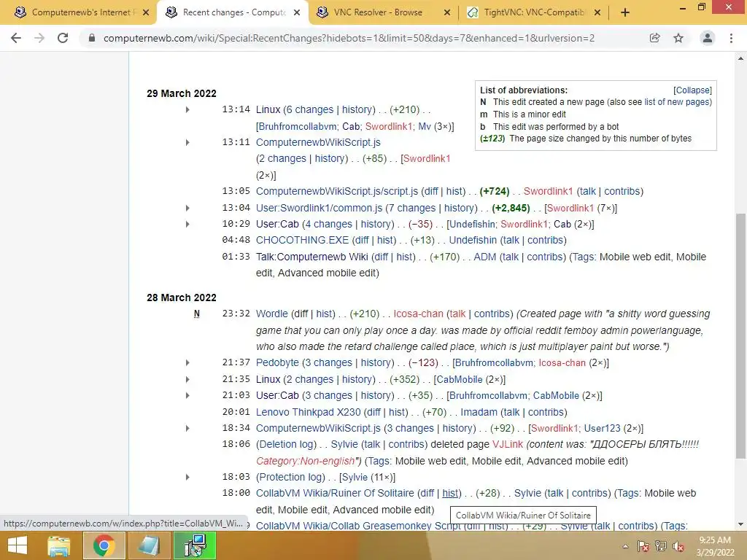The height and width of the screenshot is (560, 747).
Task: Open the Wordle page link
Action: click(272, 314)
